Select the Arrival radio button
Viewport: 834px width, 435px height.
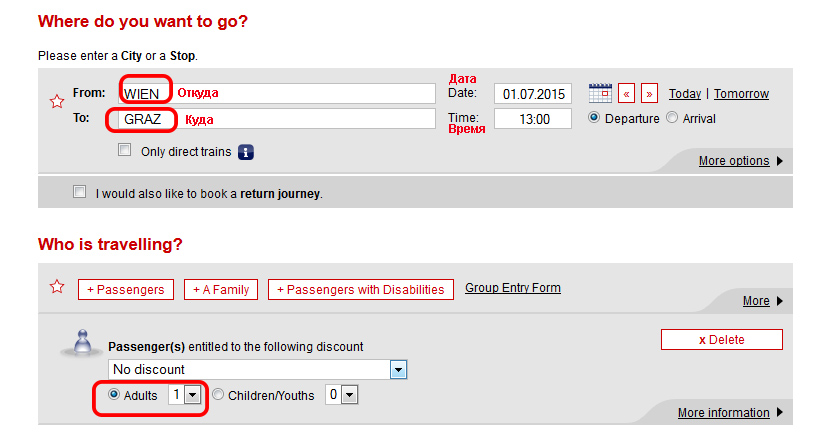672,118
